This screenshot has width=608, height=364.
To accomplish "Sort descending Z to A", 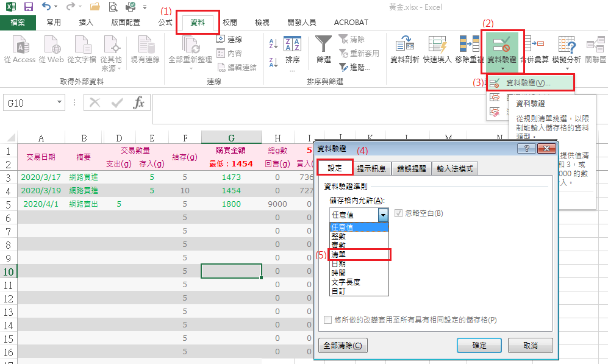I will (273, 62).
